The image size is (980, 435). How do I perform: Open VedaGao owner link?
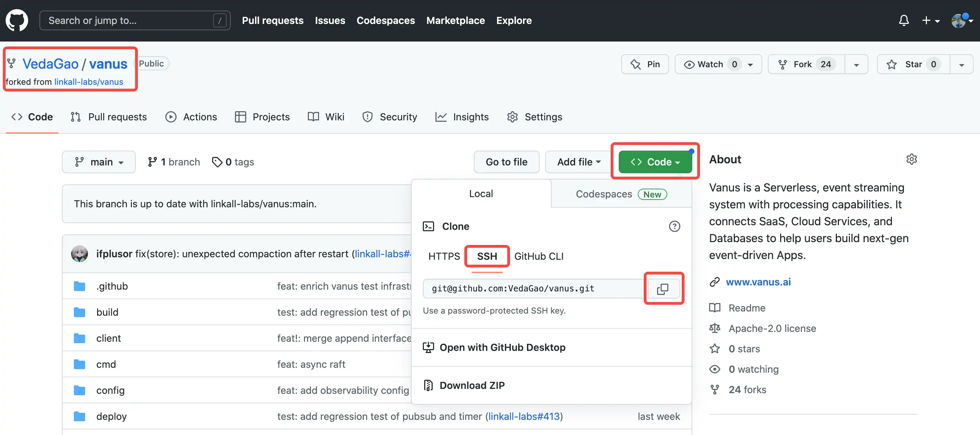(x=50, y=64)
